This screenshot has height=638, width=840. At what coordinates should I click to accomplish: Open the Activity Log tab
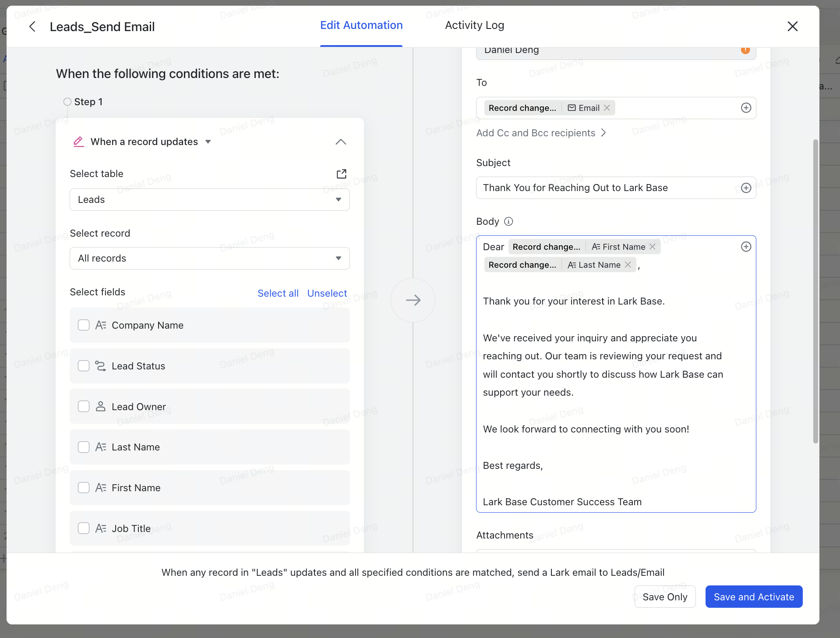pyautogui.click(x=474, y=25)
